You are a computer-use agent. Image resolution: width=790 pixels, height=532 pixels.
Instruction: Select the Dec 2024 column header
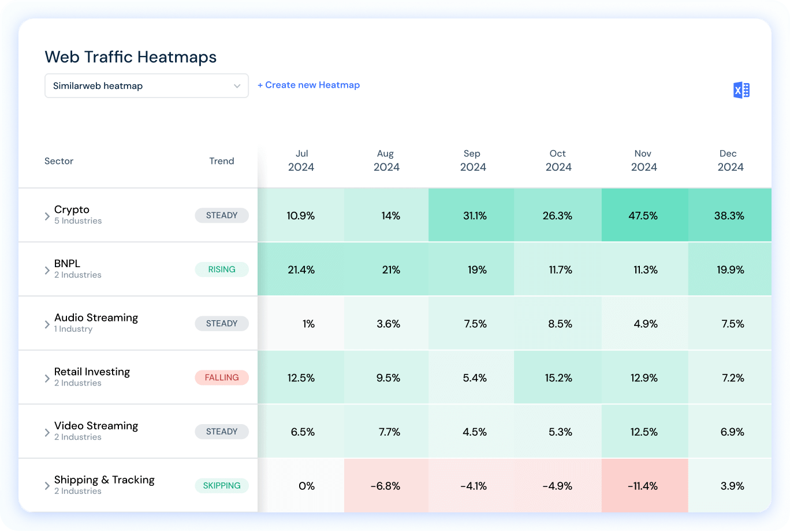click(x=728, y=160)
